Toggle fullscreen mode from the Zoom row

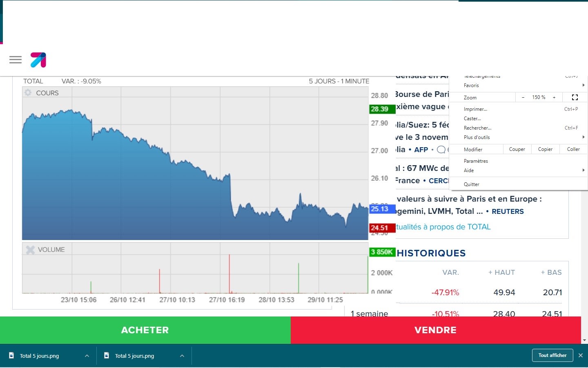coord(575,97)
